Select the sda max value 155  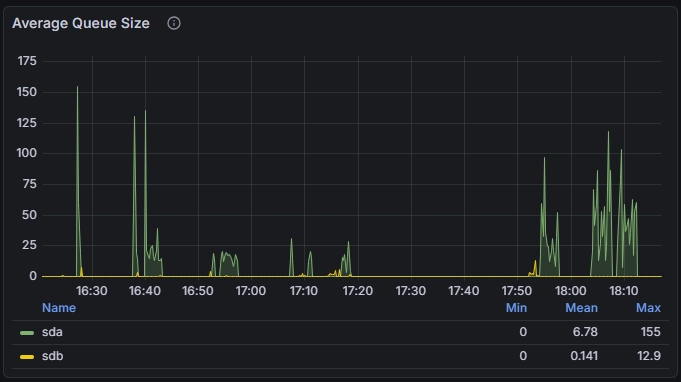click(x=650, y=332)
